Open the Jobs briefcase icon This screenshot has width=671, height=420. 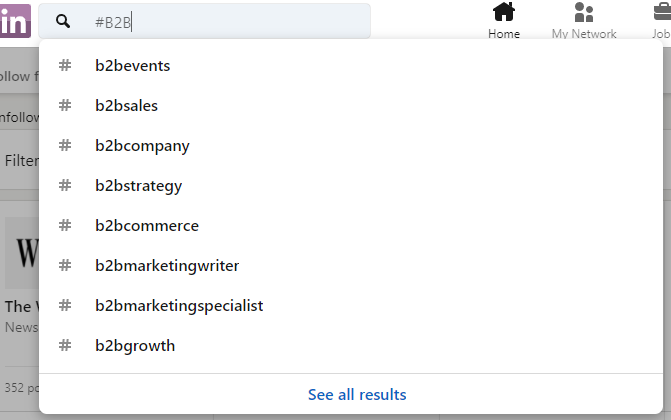661,12
